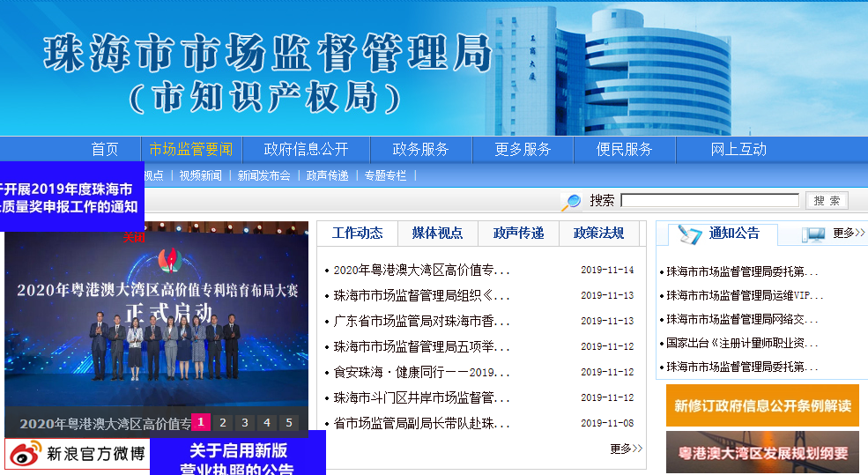Open the 便民服务 navigation menu
This screenshot has width=868, height=475.
[x=625, y=150]
